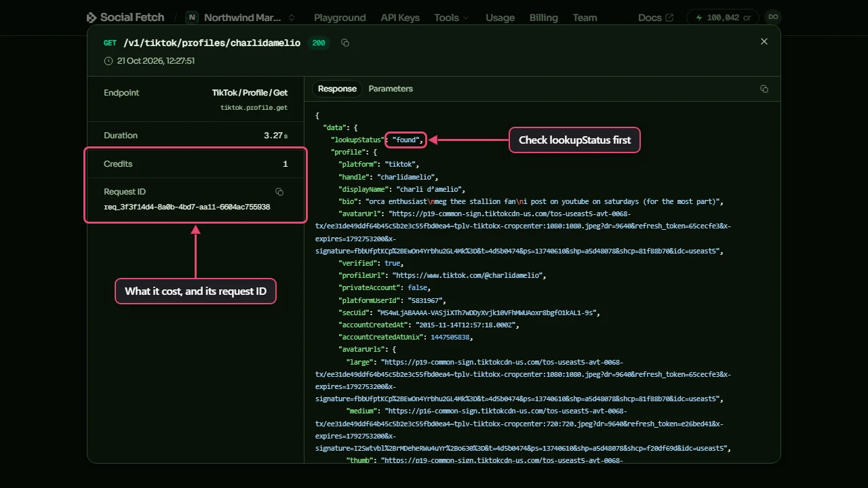The image size is (868, 488).
Task: Click the "charlidamelio" handle value
Action: [408, 177]
